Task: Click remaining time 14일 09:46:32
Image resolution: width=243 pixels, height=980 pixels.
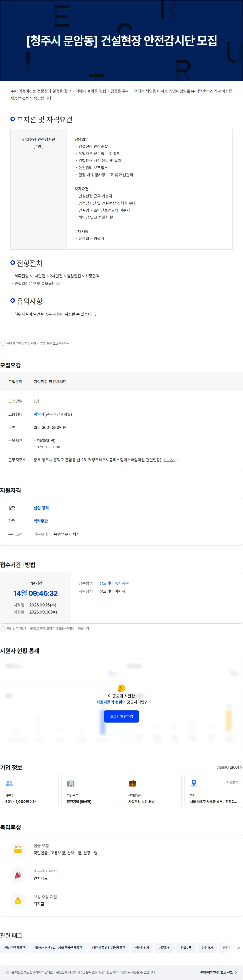Action: (35, 593)
